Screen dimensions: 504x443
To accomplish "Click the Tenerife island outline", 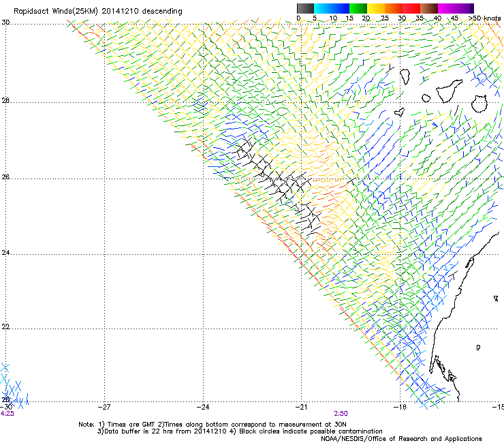I will click(449, 91).
